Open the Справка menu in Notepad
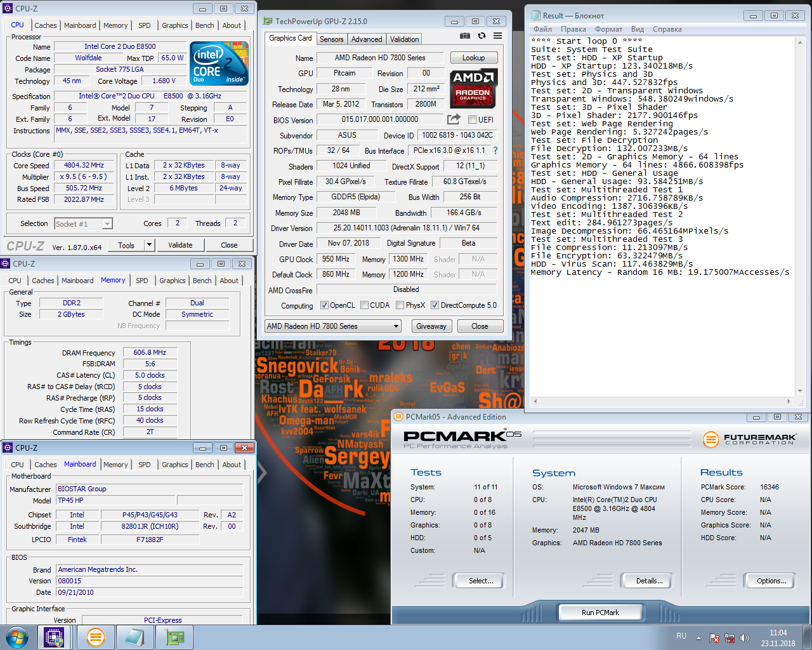This screenshot has width=812, height=650. 667,29
